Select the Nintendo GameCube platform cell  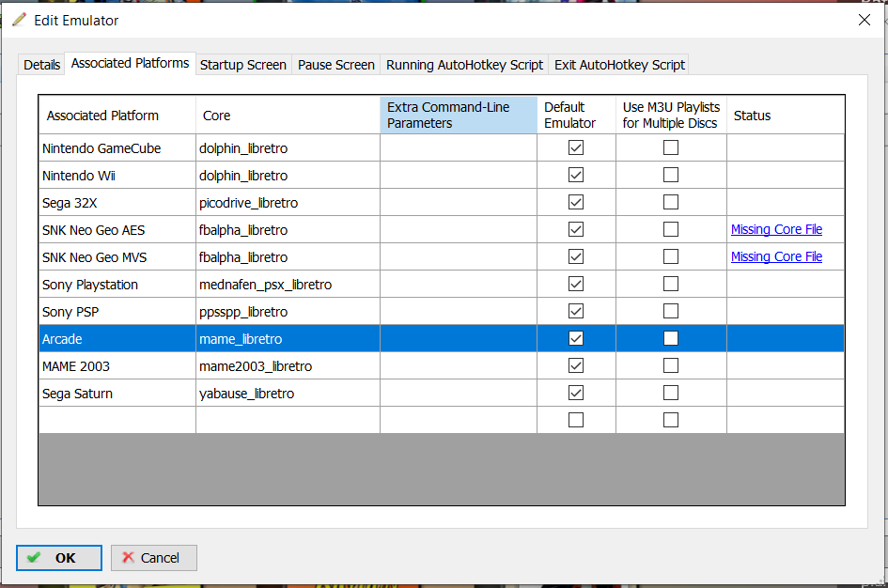pos(117,148)
